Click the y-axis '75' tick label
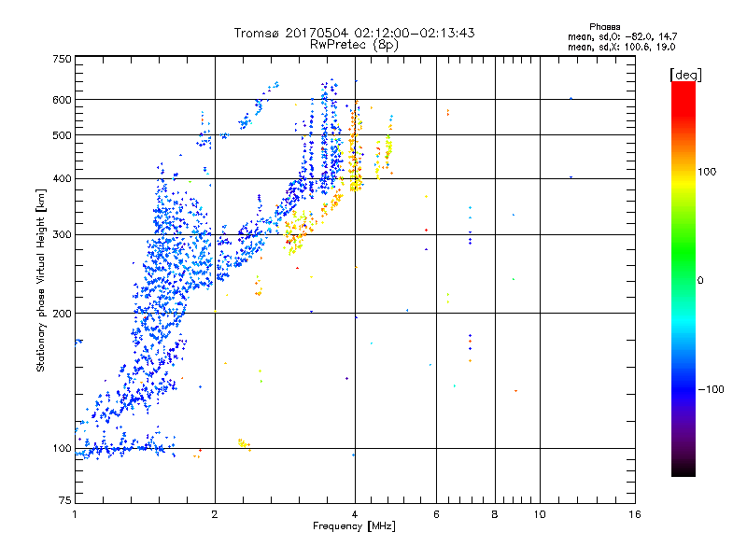The image size is (747, 560). (65, 500)
